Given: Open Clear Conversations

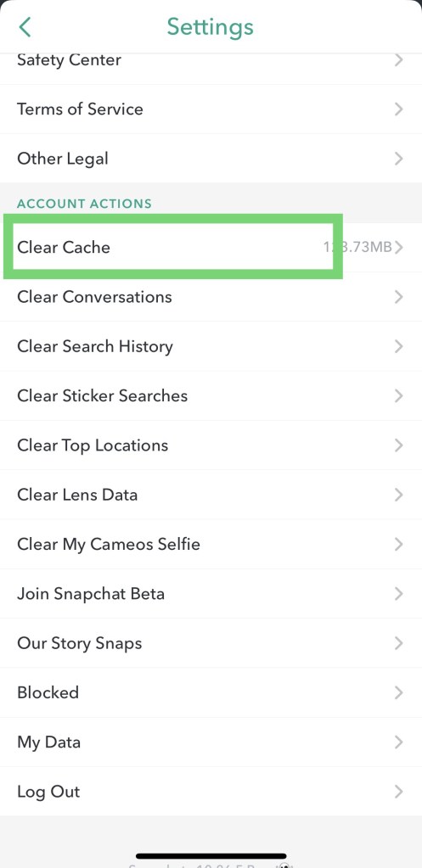Looking at the screenshot, I should (x=211, y=297).
